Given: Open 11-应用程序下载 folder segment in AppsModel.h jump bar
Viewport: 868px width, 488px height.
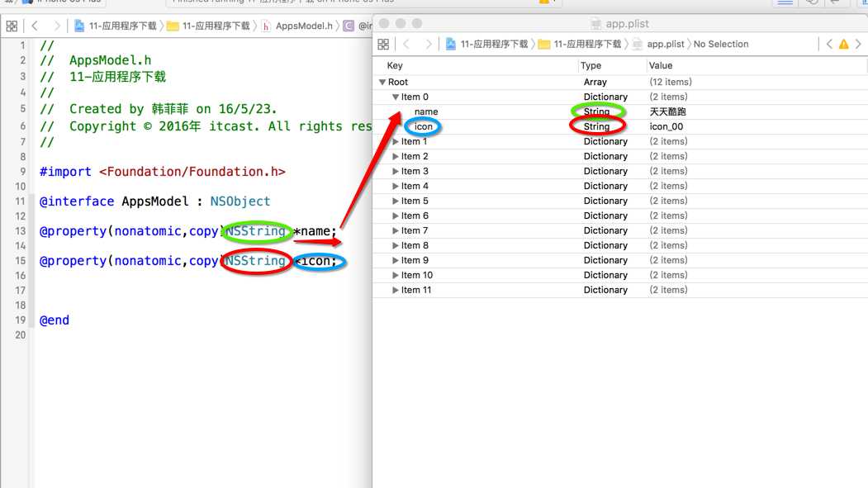Looking at the screenshot, I should 216,26.
